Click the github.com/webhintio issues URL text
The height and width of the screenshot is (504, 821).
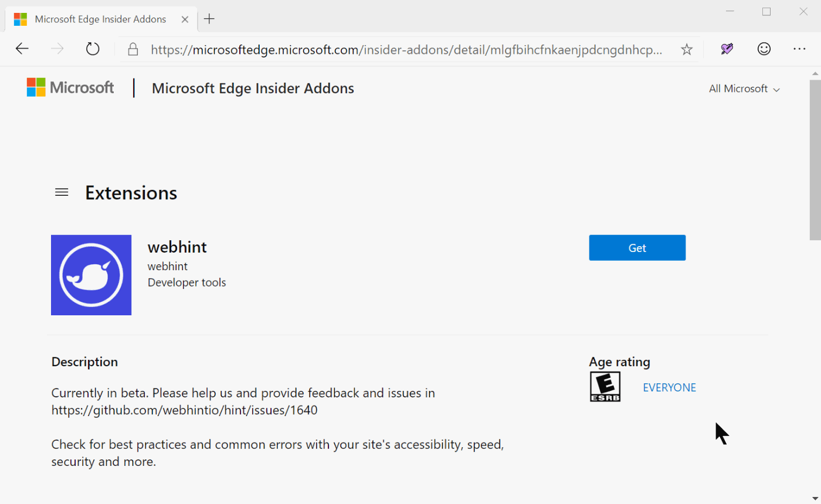[184, 410]
